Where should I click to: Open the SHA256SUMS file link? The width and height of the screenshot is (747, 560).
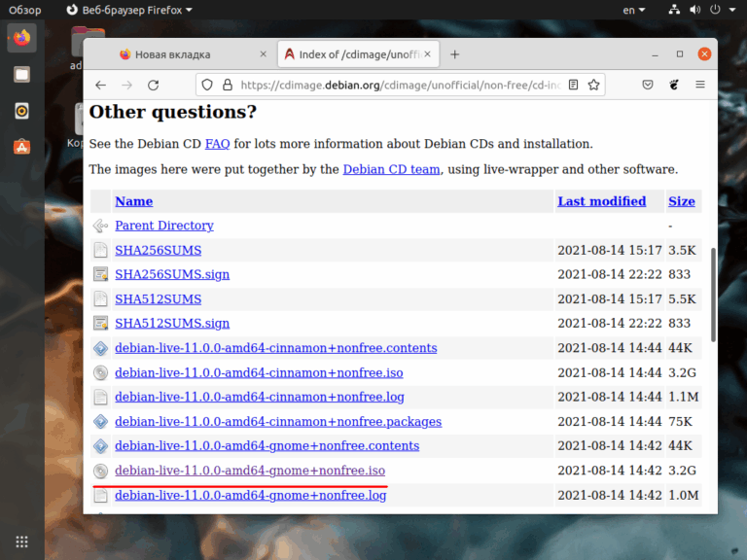click(159, 251)
